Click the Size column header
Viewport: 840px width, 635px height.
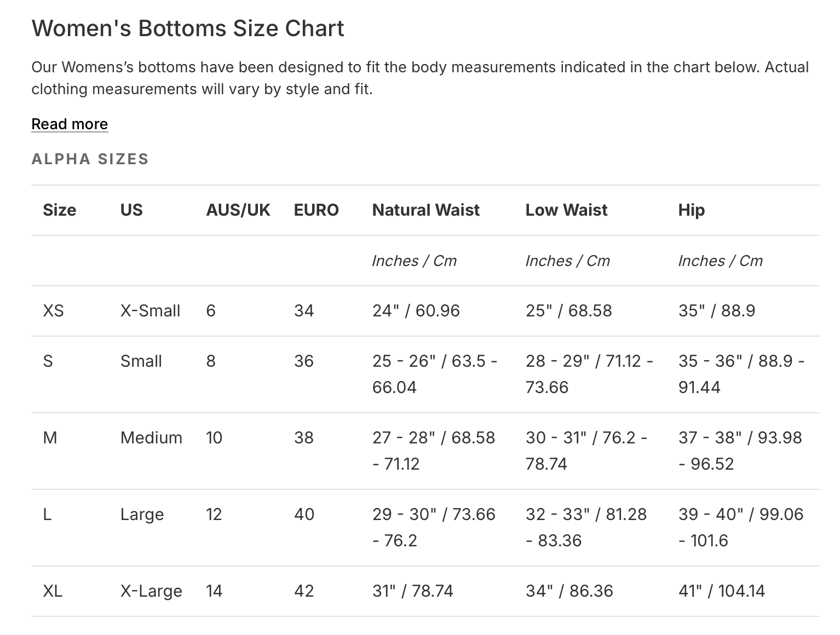(59, 210)
